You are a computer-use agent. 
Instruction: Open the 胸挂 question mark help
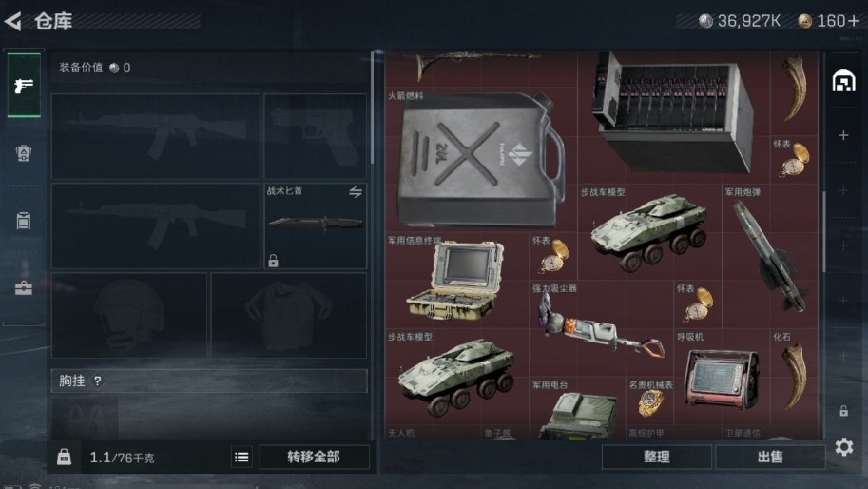(x=97, y=381)
